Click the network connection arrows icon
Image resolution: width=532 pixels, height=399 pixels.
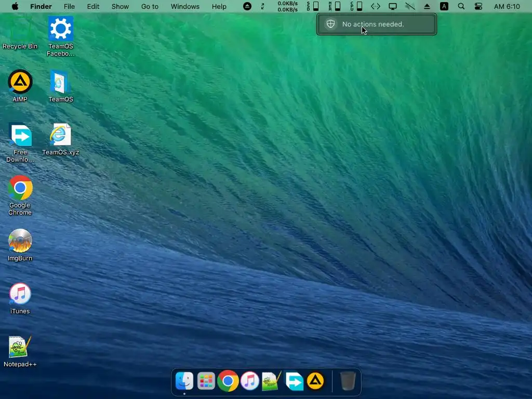tap(375, 6)
